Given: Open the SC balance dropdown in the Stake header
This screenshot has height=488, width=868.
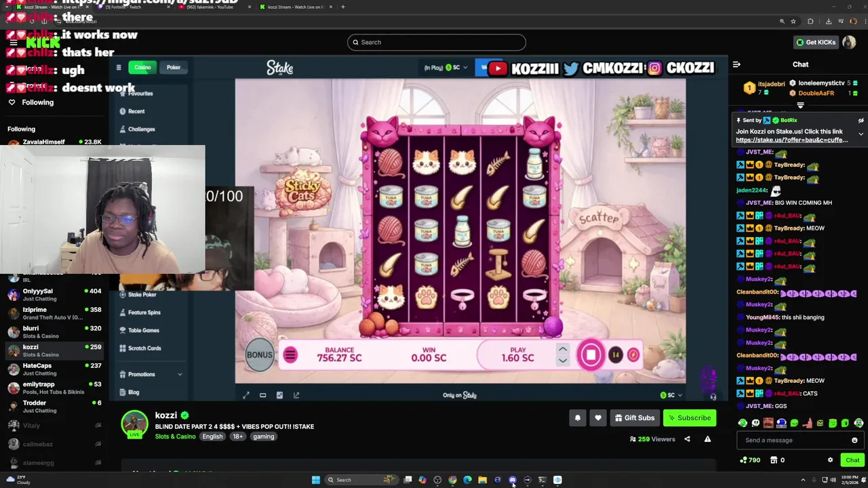Looking at the screenshot, I should click(x=456, y=68).
